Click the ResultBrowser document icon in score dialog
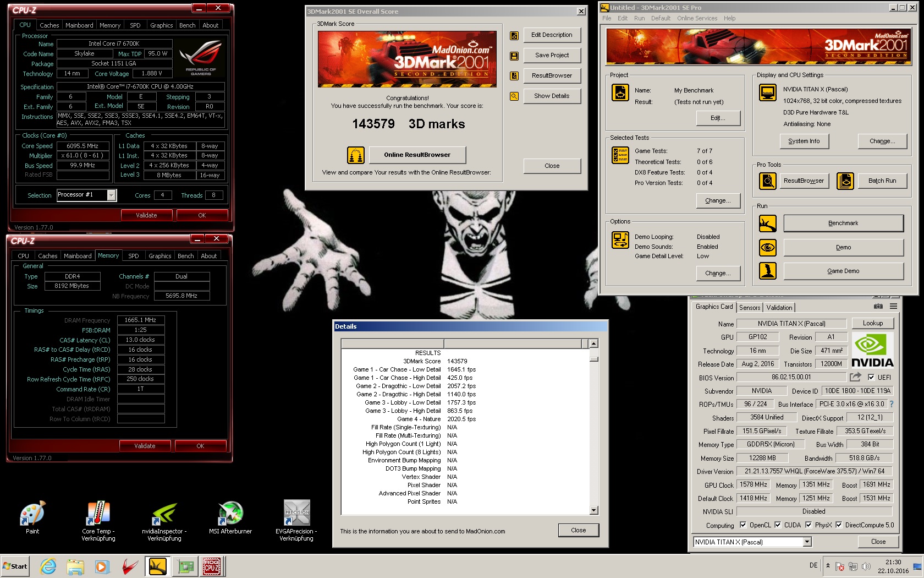 click(x=514, y=76)
